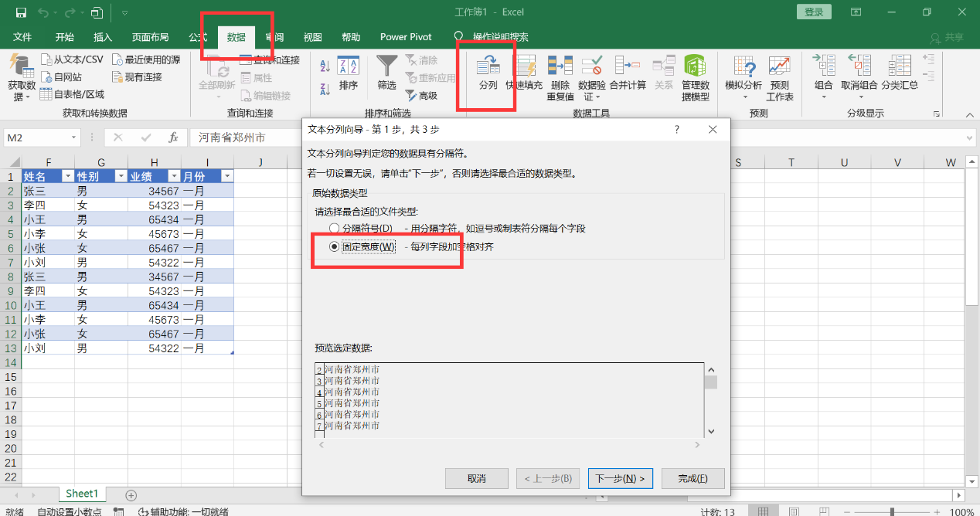980x516 pixels.
Task: Open the 月份 column filter dropdown
Action: pyautogui.click(x=226, y=176)
